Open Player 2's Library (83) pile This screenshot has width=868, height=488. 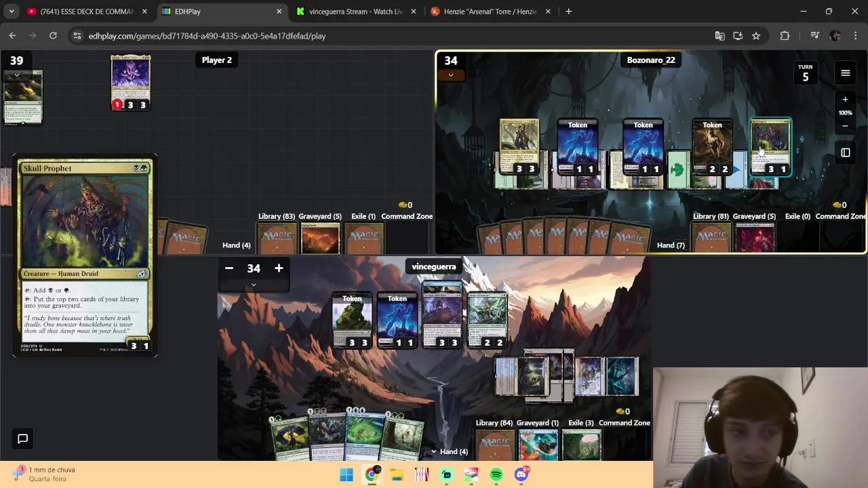pyautogui.click(x=277, y=237)
